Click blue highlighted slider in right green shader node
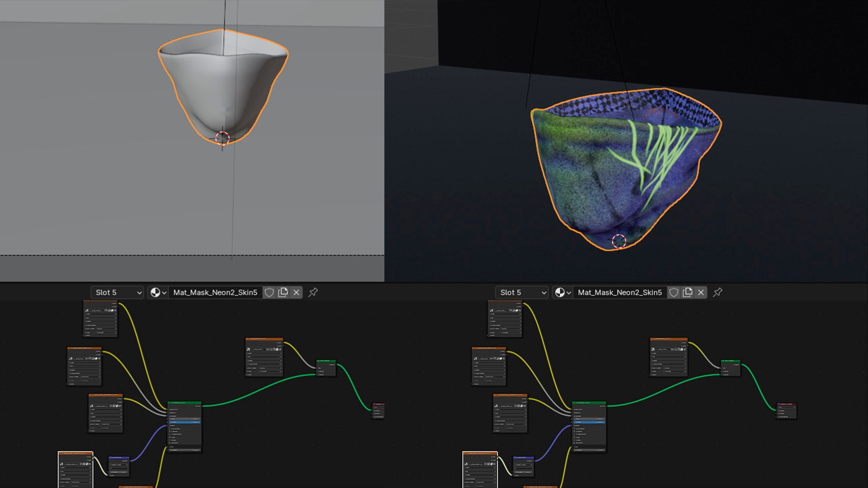 (x=589, y=422)
